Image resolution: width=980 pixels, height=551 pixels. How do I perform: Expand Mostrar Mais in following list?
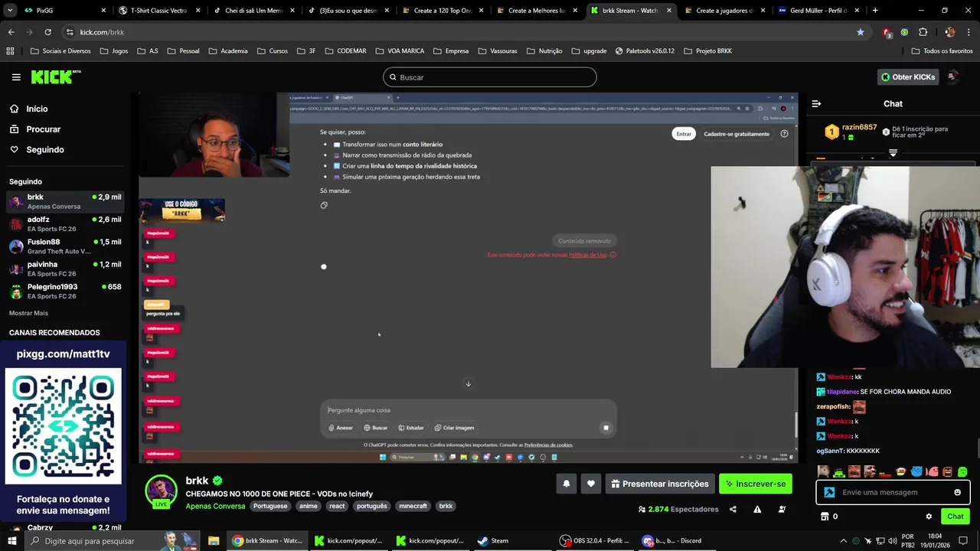28,313
